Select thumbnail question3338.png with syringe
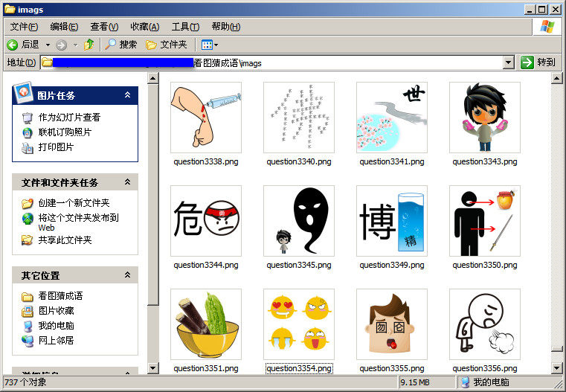The height and width of the screenshot is (392, 566). coord(206,118)
